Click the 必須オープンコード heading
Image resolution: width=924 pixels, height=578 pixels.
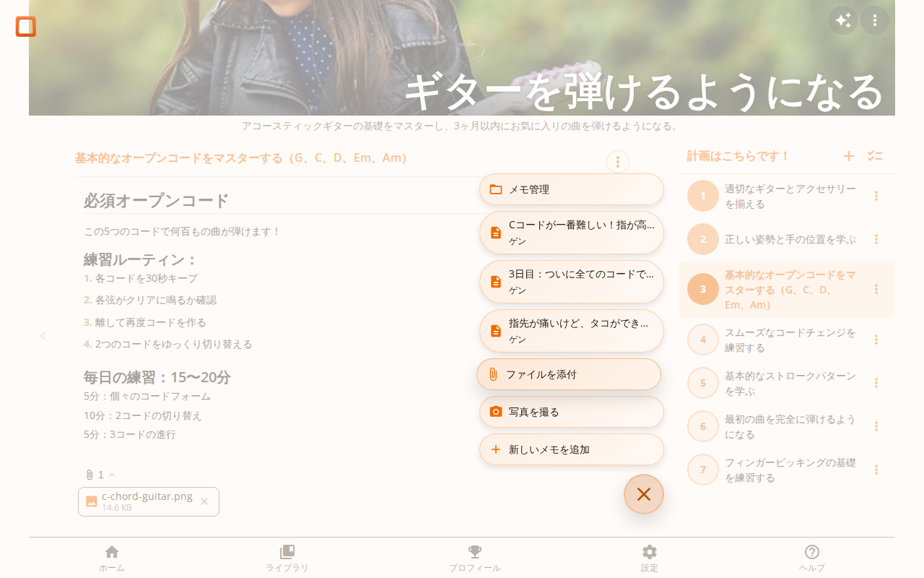(157, 200)
